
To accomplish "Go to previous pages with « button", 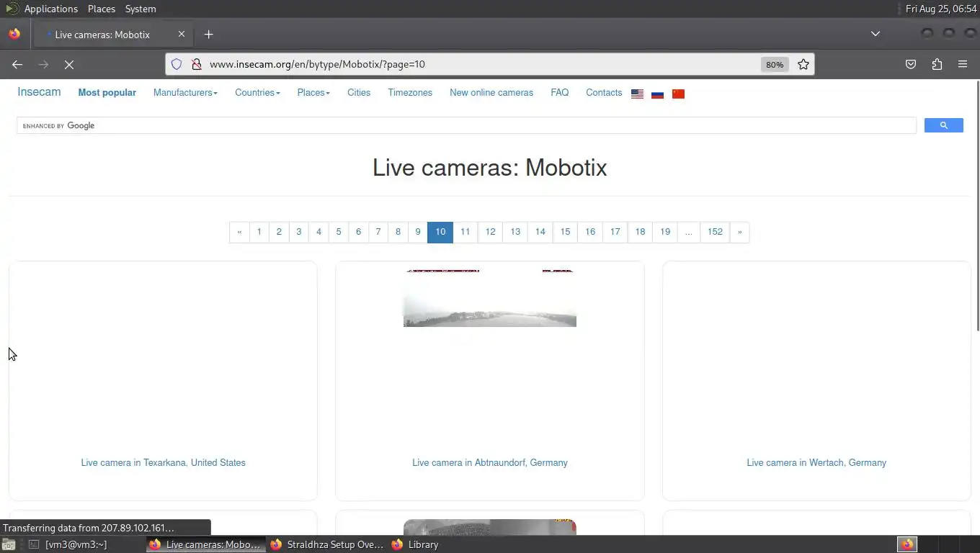I will 239,232.
